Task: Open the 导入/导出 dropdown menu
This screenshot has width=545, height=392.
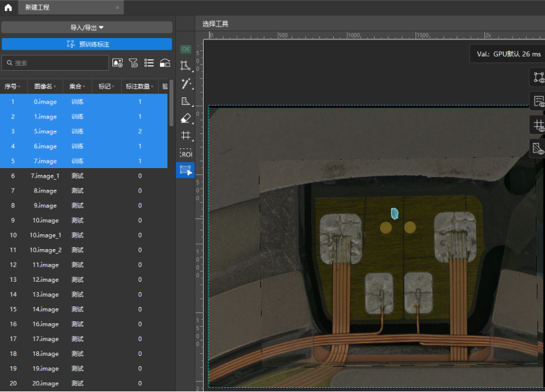Action: (87, 27)
